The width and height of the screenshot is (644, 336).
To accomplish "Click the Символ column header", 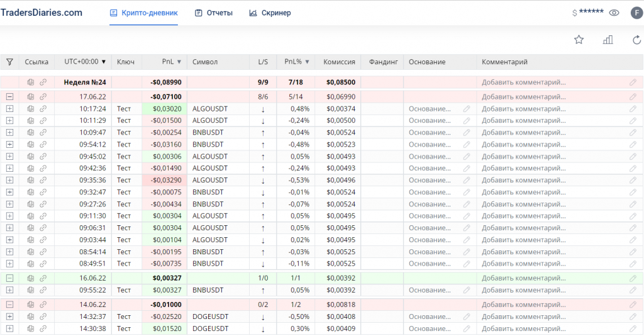I will [x=205, y=62].
